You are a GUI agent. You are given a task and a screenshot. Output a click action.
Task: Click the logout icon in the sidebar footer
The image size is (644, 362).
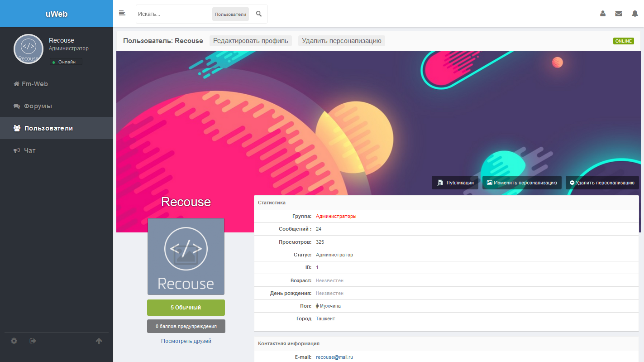click(x=33, y=341)
